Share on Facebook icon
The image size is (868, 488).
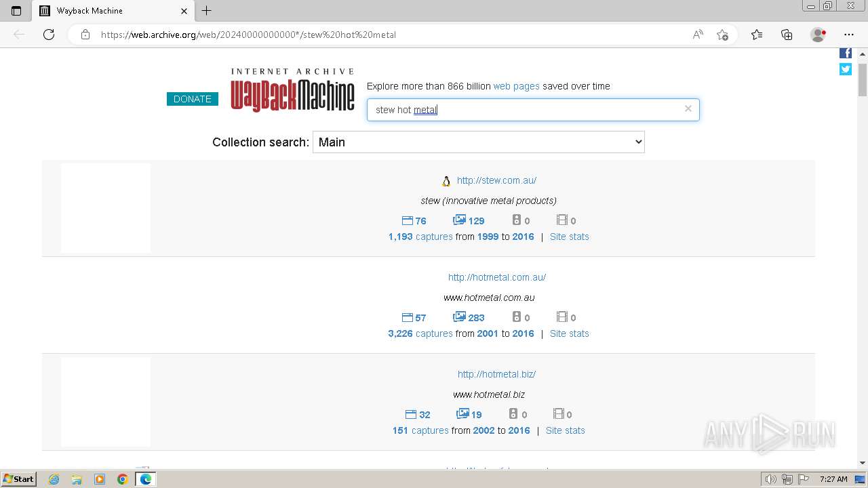coord(846,53)
